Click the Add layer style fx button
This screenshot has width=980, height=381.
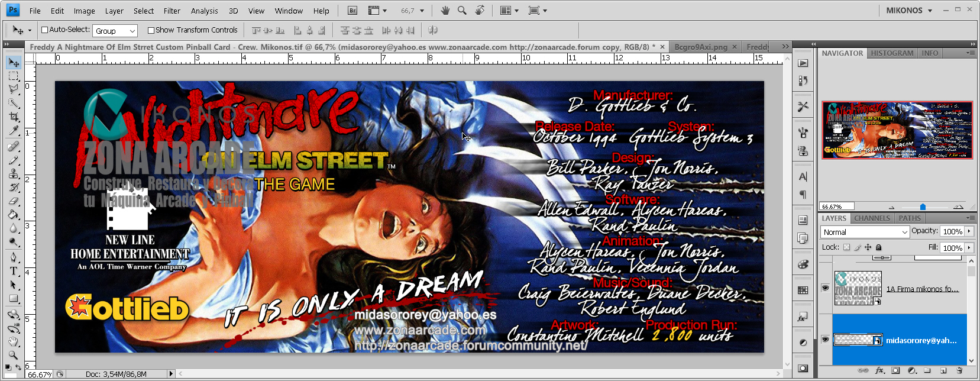pyautogui.click(x=879, y=371)
